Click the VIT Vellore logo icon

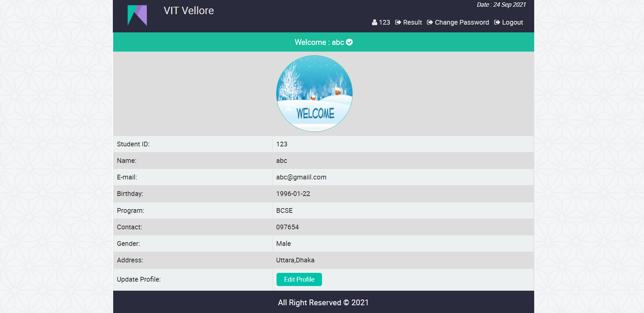[137, 15]
